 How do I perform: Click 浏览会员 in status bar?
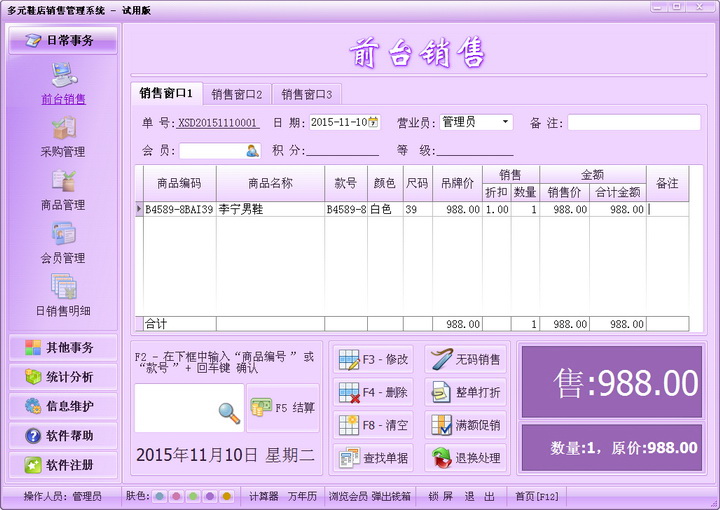(348, 496)
